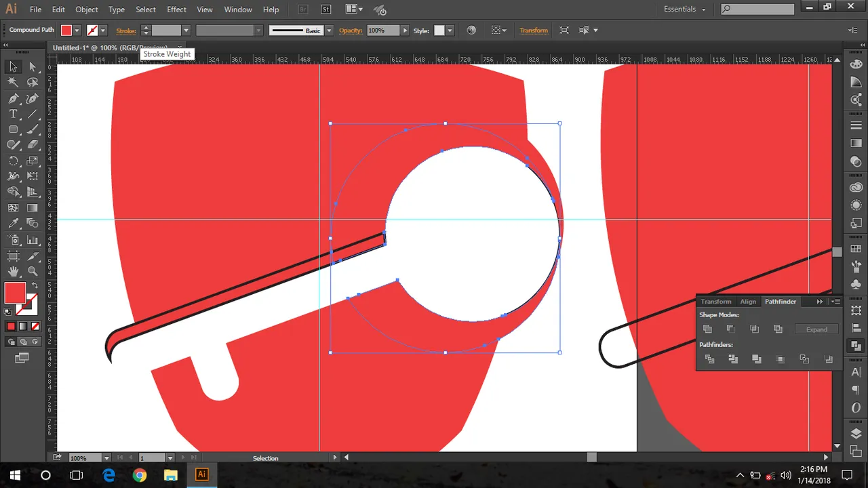Expand the opacity slider arrow
This screenshot has height=488, width=868.
pos(406,30)
